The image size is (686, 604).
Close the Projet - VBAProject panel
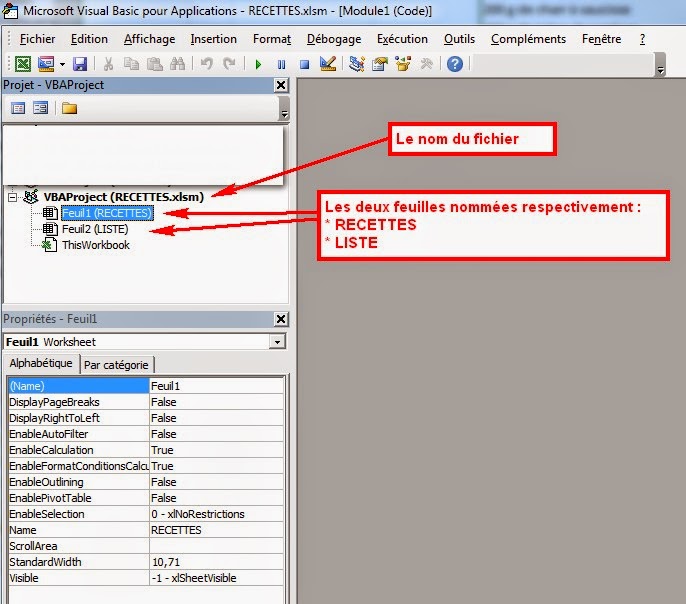pyautogui.click(x=281, y=85)
